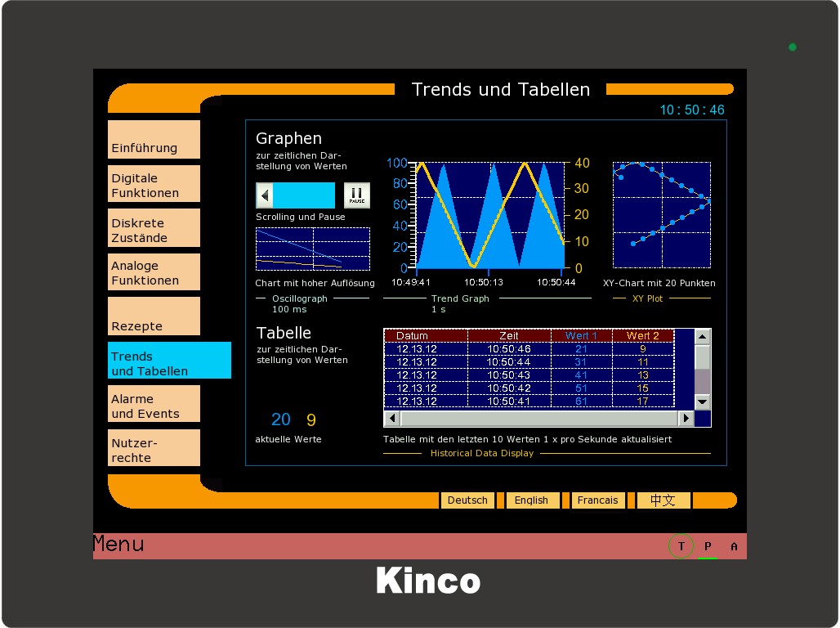Click the left arrow of the horizontal scrollbar
The image size is (840, 628).
click(390, 418)
